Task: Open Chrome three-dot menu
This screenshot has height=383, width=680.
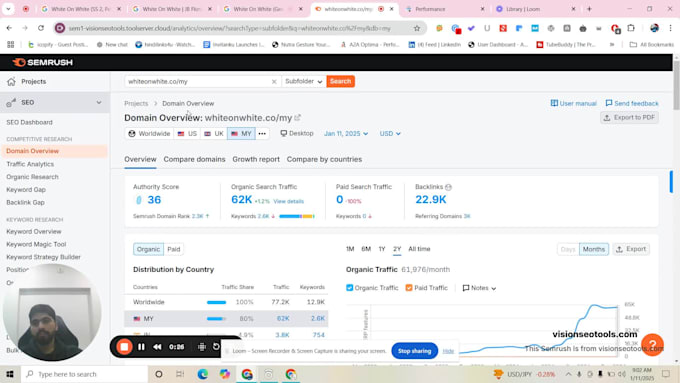Action: click(x=670, y=28)
